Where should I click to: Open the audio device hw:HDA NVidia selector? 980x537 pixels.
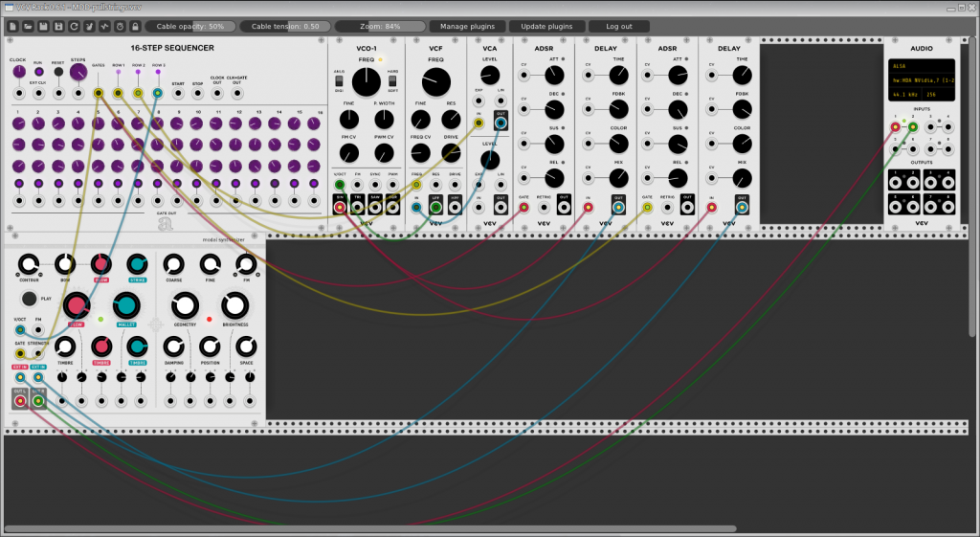922,80
